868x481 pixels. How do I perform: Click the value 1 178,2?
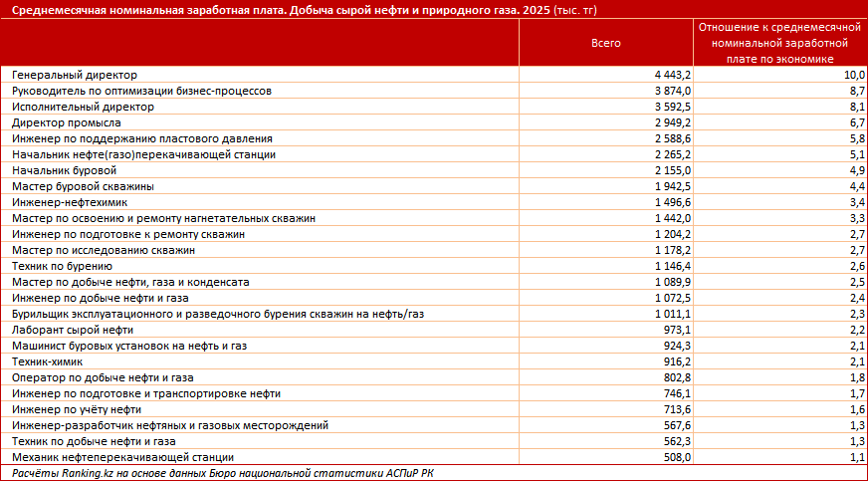tap(673, 250)
